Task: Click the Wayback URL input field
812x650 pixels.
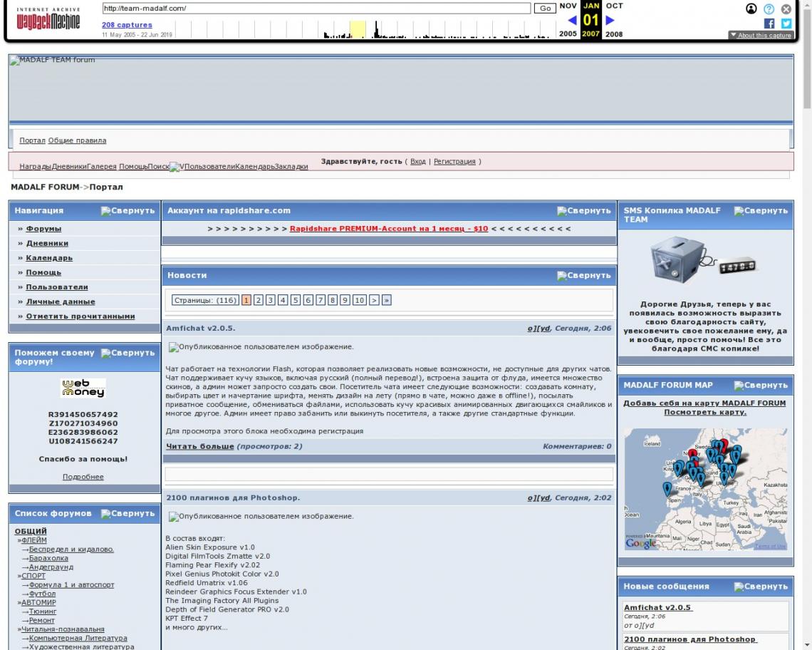Action: pyautogui.click(x=316, y=9)
